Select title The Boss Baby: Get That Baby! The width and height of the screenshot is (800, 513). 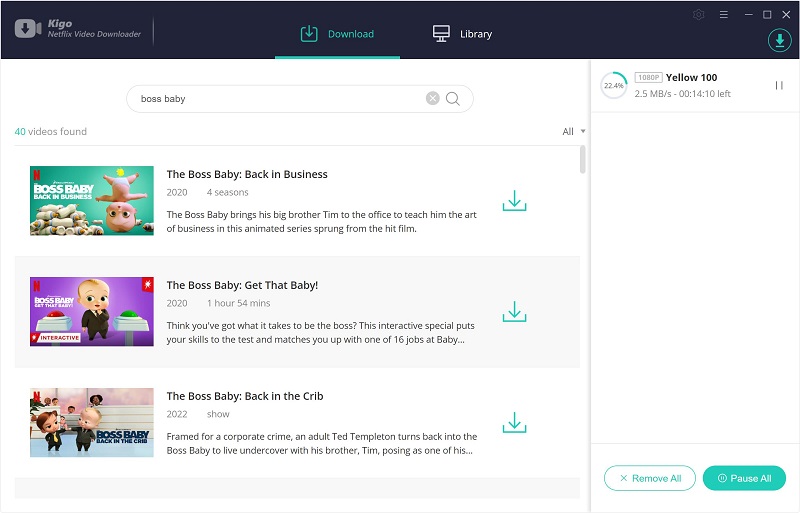coord(242,285)
